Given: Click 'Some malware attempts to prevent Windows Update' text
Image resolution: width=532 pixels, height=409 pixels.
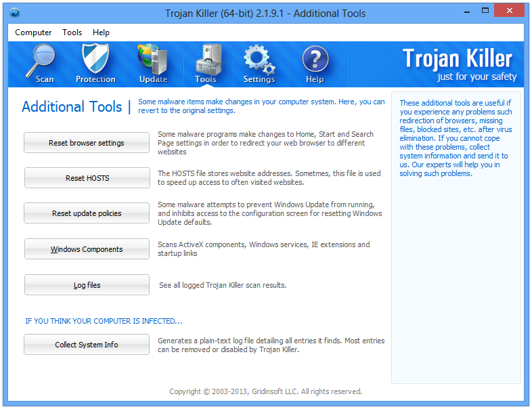Looking at the screenshot, I should 270,213.
